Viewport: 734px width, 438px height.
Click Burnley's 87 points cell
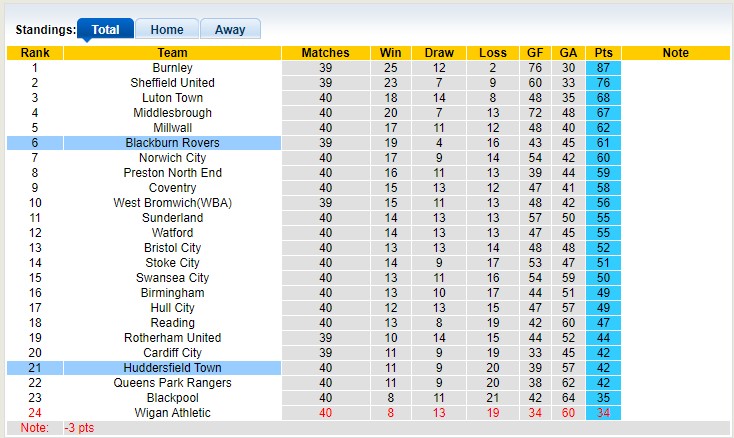click(x=603, y=68)
